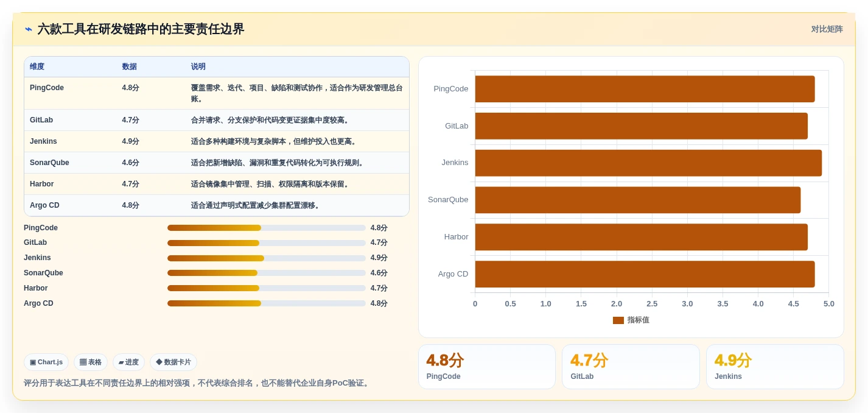This screenshot has width=868, height=413.
Task: Click the 对比矩阵 label in header
Action: point(827,29)
